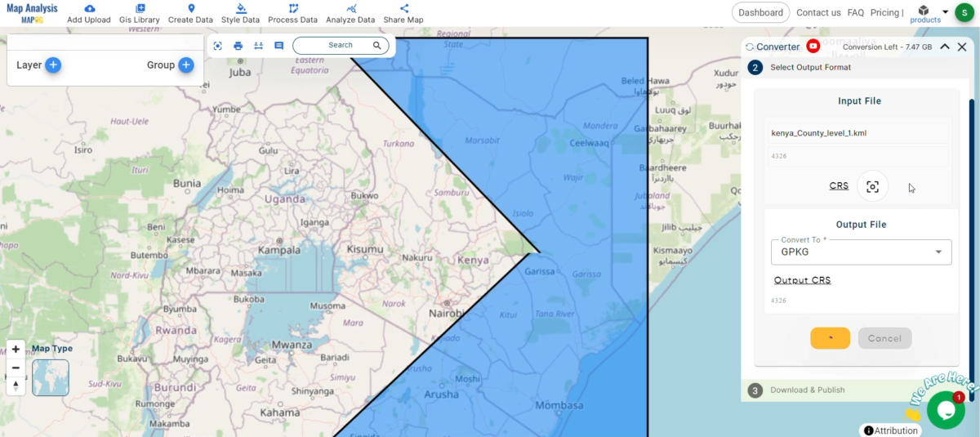The width and height of the screenshot is (980, 437).
Task: Click the YouTube tutorial icon beside Converter
Action: (813, 47)
